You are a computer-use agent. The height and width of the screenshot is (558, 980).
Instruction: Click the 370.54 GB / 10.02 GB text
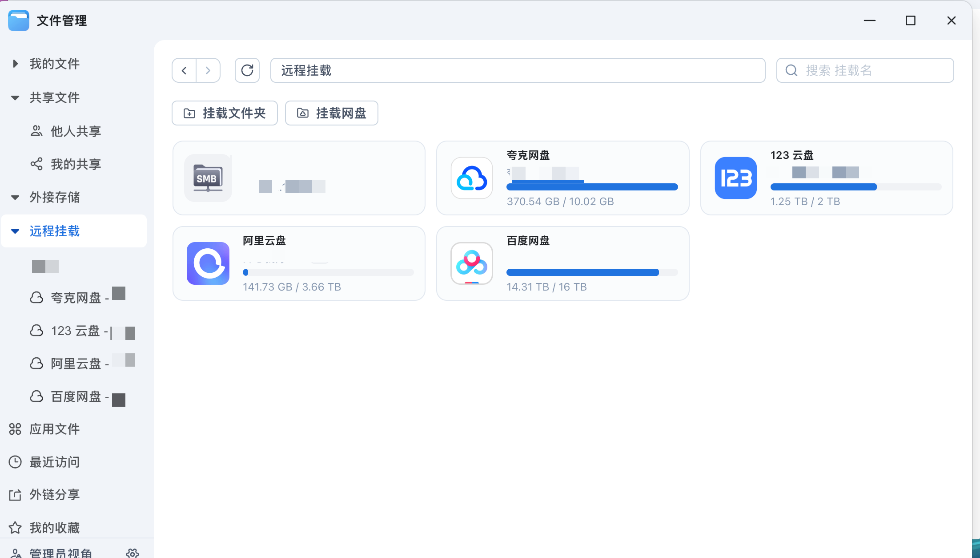click(560, 202)
